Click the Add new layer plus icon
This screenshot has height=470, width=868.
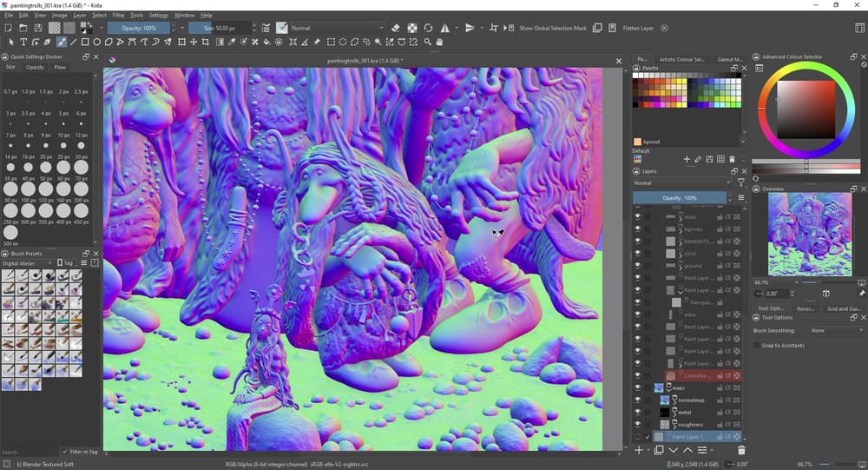[639, 450]
